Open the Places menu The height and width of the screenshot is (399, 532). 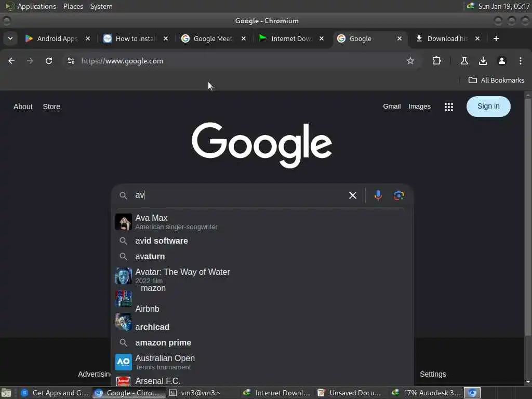[x=73, y=6]
